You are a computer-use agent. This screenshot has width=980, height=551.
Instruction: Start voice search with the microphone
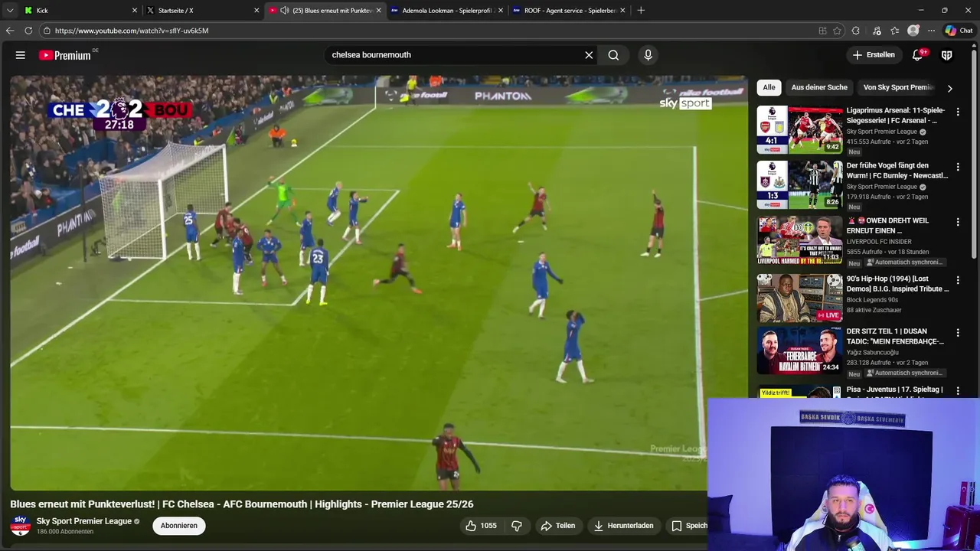[648, 55]
